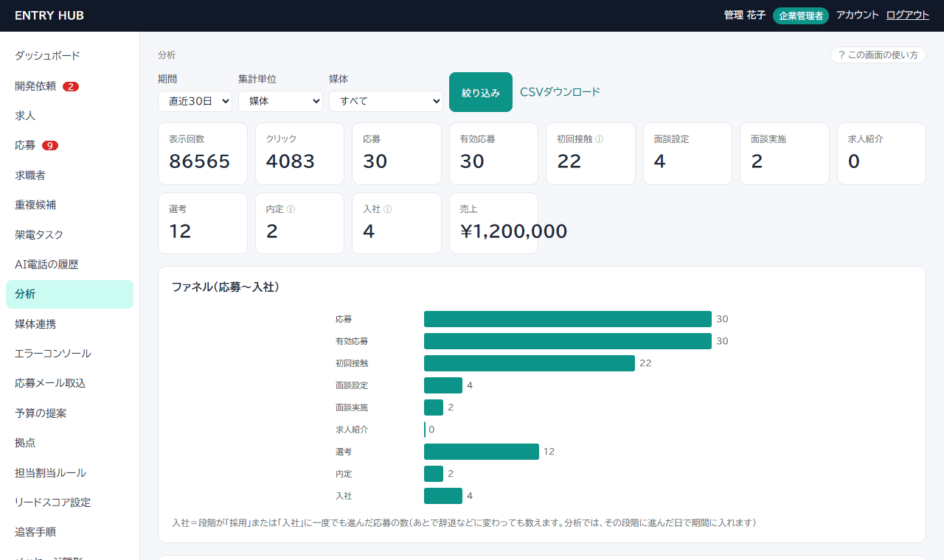The height and width of the screenshot is (560, 944).
Task: Click the 選考 funnel bar showing 12
Action: click(x=482, y=452)
